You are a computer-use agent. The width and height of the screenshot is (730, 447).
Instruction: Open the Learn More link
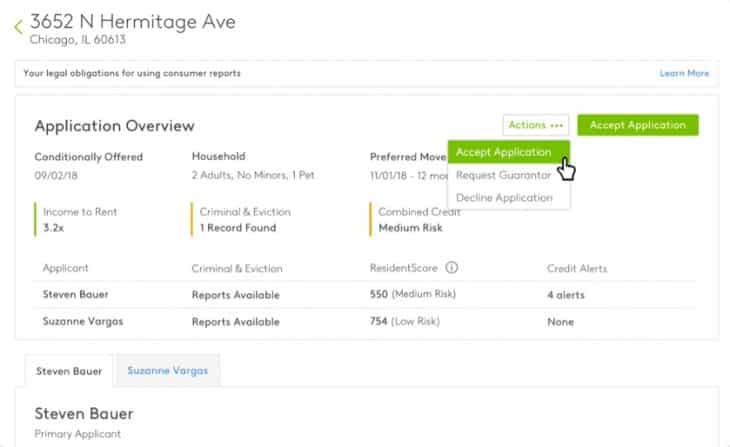click(684, 73)
